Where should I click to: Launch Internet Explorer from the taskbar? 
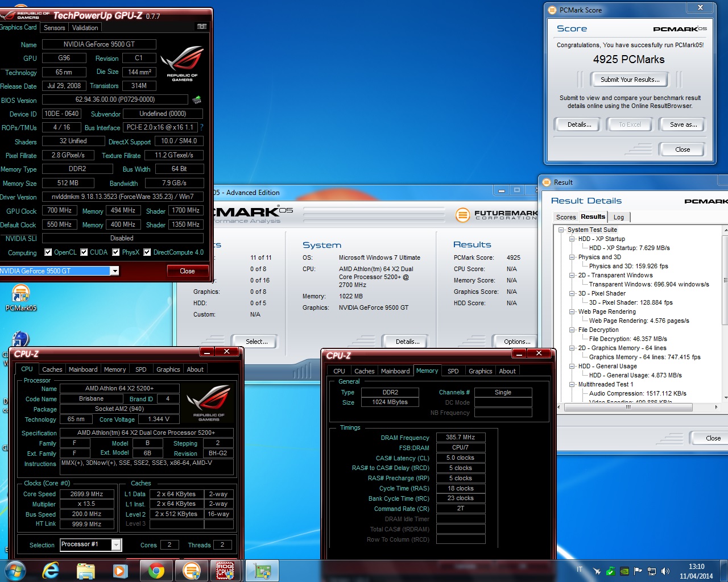pyautogui.click(x=51, y=571)
